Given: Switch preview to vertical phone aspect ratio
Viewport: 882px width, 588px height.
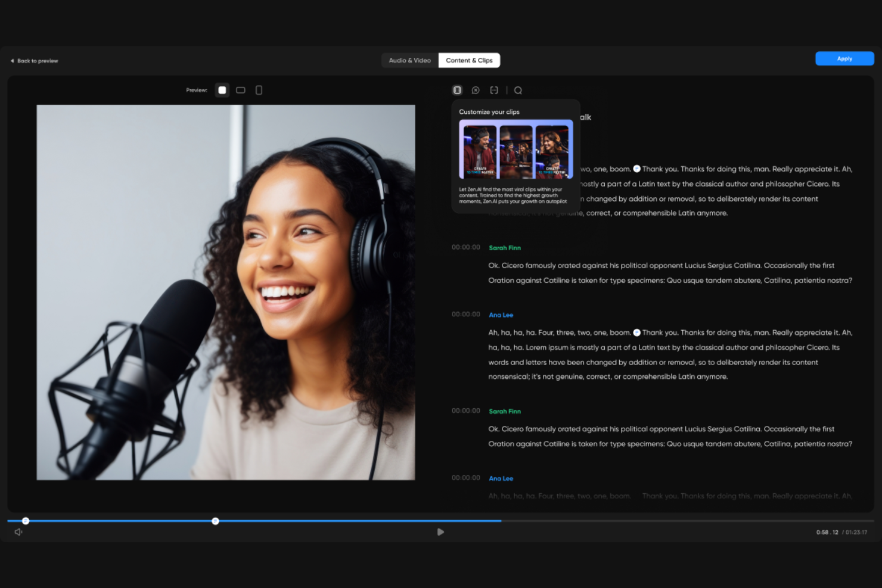Looking at the screenshot, I should 259,90.
